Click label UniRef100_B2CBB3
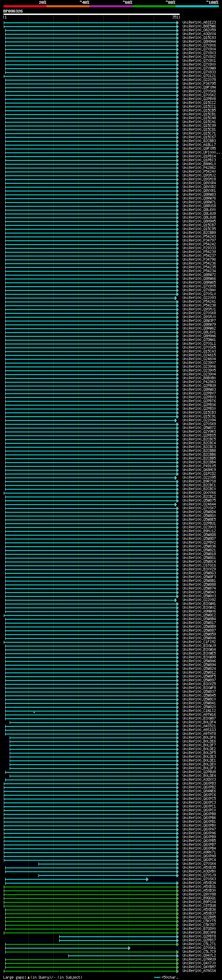 pyautogui.click(x=199, y=141)
